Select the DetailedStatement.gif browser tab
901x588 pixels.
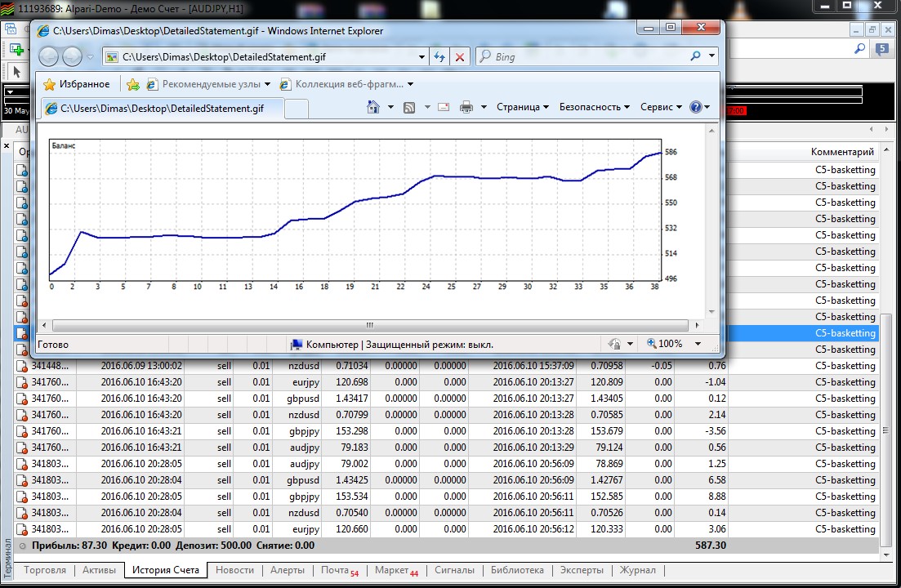[162, 108]
